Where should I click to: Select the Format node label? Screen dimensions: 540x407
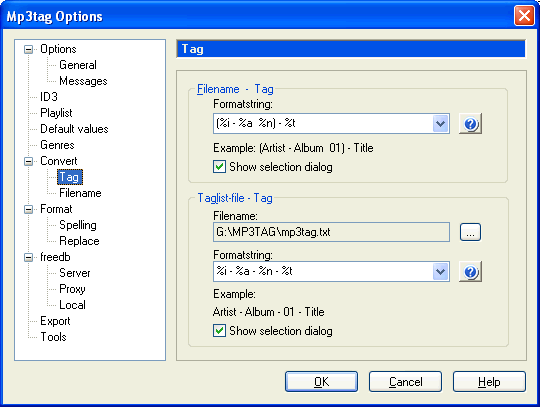point(56,209)
